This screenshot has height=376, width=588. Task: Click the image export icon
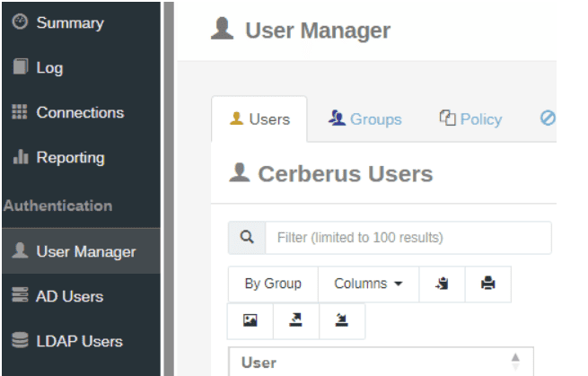[x=250, y=320]
